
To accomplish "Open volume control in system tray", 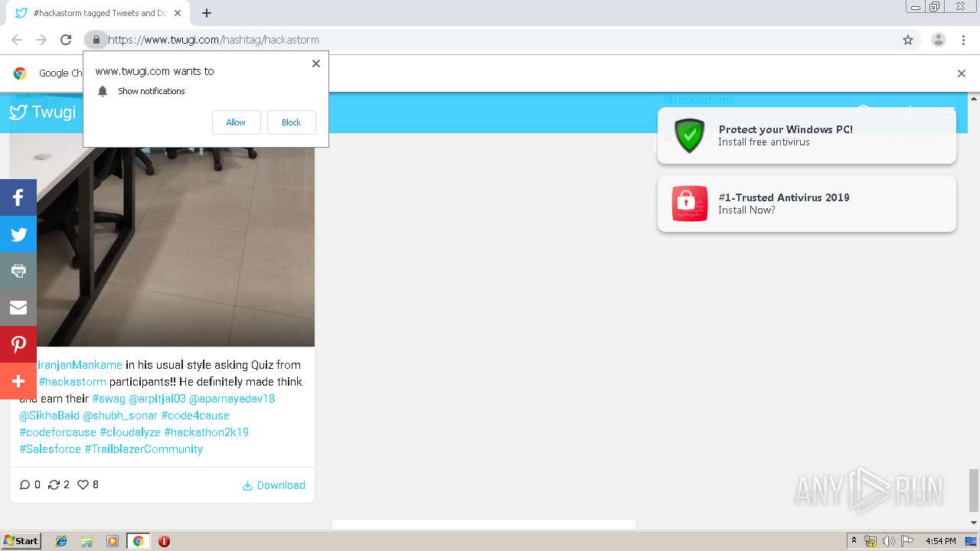I will [x=889, y=541].
